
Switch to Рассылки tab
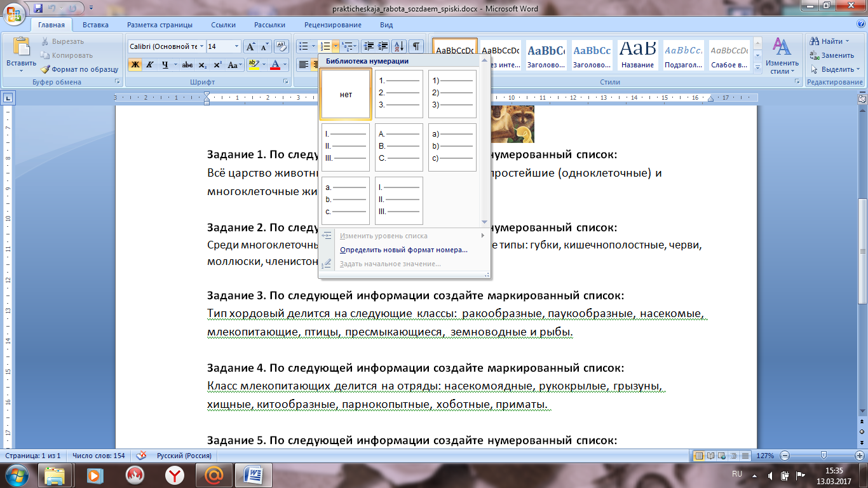[x=269, y=25]
